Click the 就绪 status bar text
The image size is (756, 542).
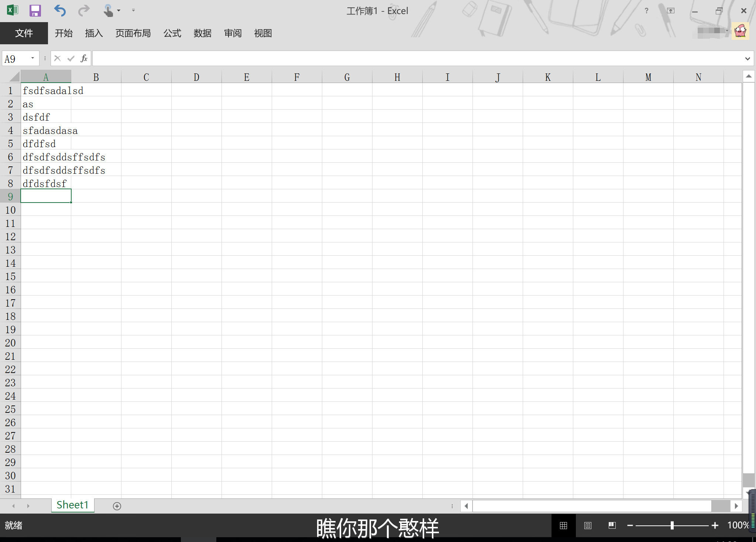(x=14, y=525)
